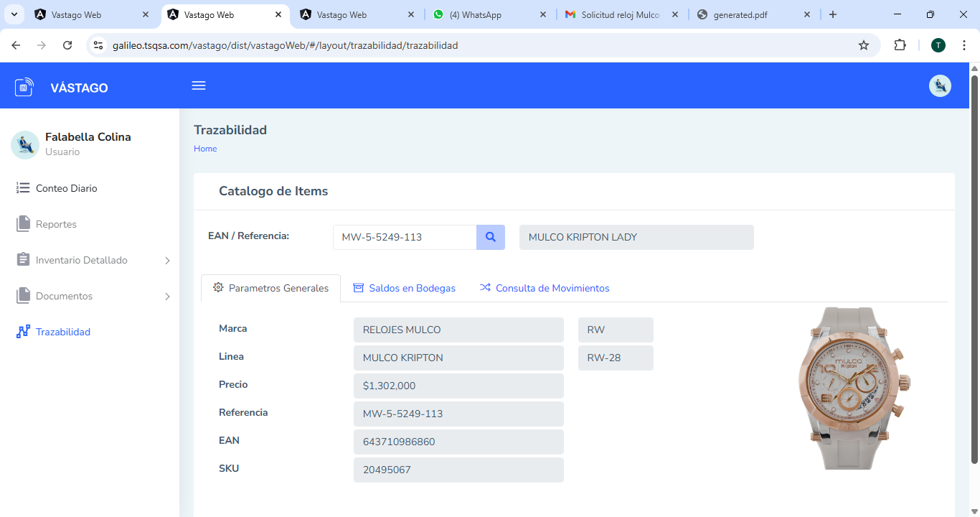Click the Mulco watch product image
The height and width of the screenshot is (517, 980).
coord(853,388)
